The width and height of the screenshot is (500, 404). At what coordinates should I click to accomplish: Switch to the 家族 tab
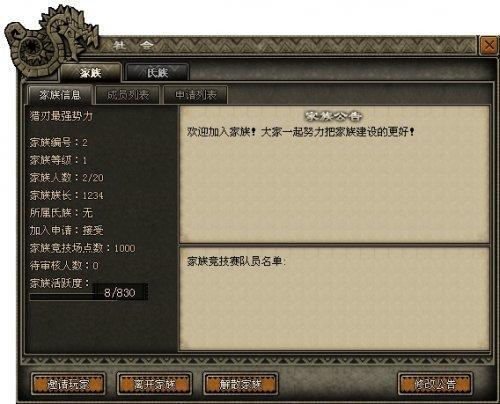pyautogui.click(x=91, y=72)
